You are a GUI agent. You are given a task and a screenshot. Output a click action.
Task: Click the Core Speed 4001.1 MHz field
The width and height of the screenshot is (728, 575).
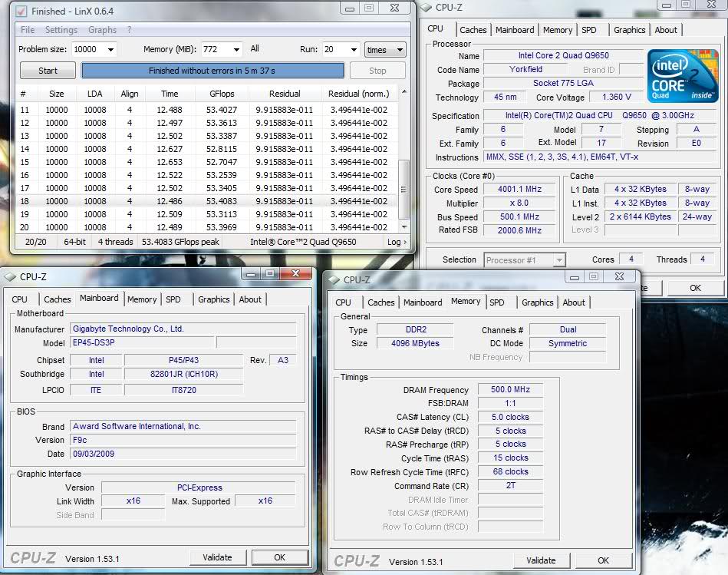coord(519,190)
